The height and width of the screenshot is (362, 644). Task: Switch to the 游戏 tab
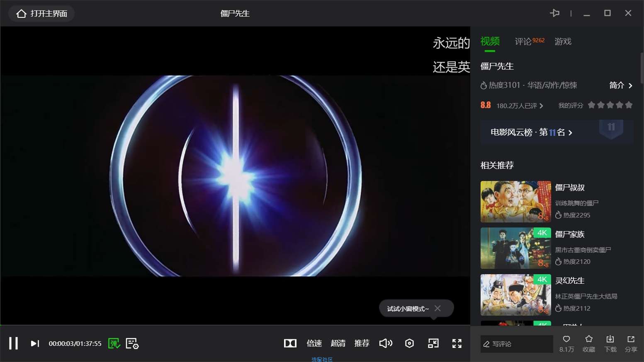563,41
